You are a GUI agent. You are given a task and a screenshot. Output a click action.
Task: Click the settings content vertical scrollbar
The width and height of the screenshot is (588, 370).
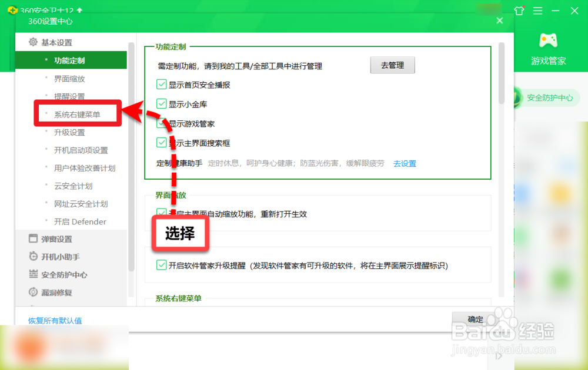502,73
